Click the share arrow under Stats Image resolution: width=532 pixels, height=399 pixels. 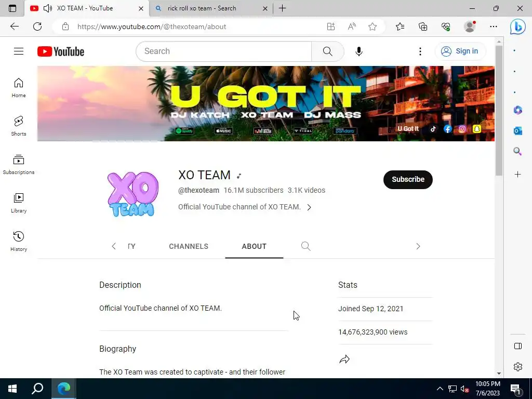click(344, 360)
